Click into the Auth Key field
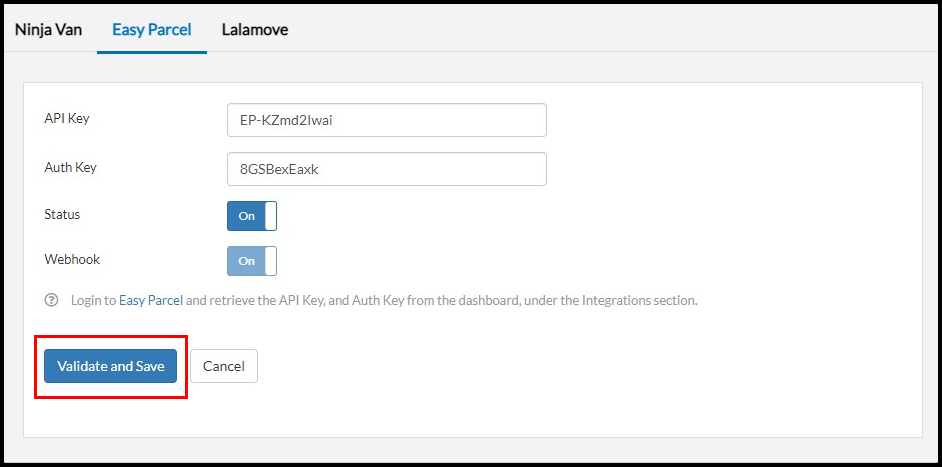 coord(387,169)
